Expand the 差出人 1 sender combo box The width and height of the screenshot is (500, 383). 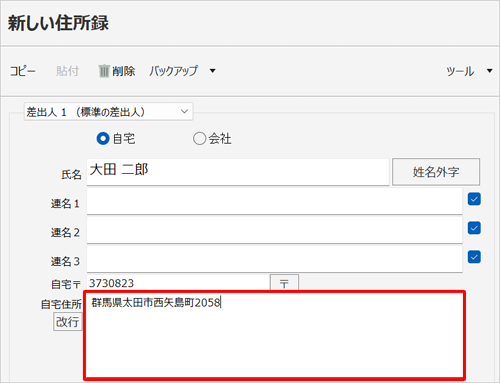[x=108, y=112]
